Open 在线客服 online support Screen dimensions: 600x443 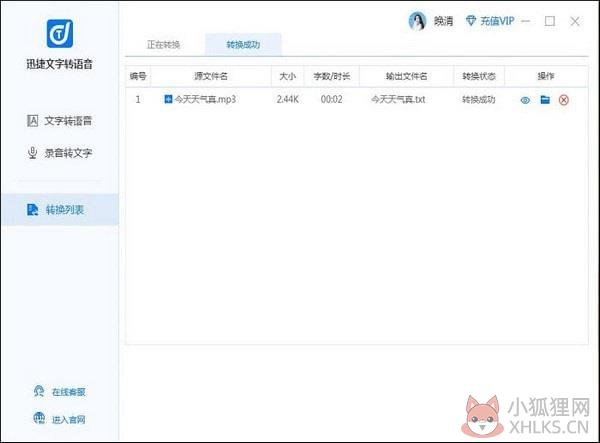coord(60,392)
